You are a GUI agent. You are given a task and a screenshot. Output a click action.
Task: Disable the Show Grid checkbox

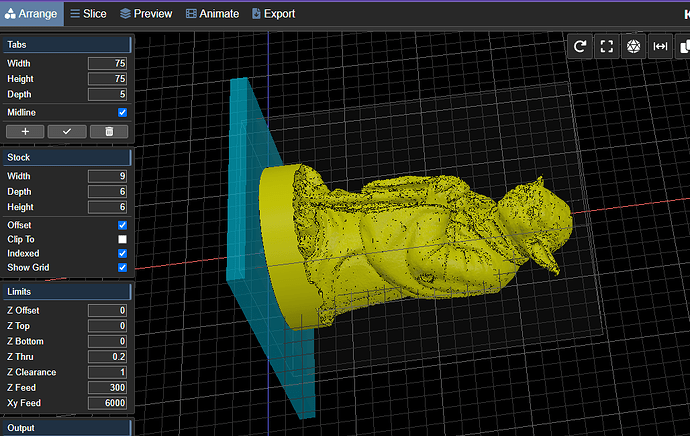(122, 268)
